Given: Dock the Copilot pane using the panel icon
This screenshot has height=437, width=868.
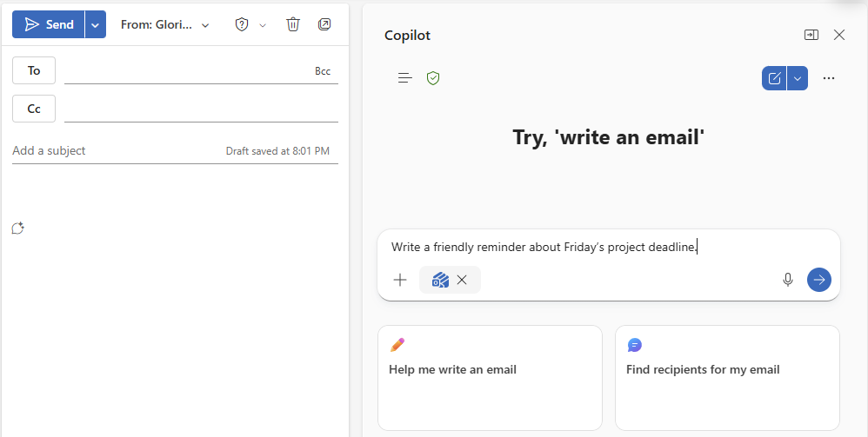Looking at the screenshot, I should [x=811, y=35].
